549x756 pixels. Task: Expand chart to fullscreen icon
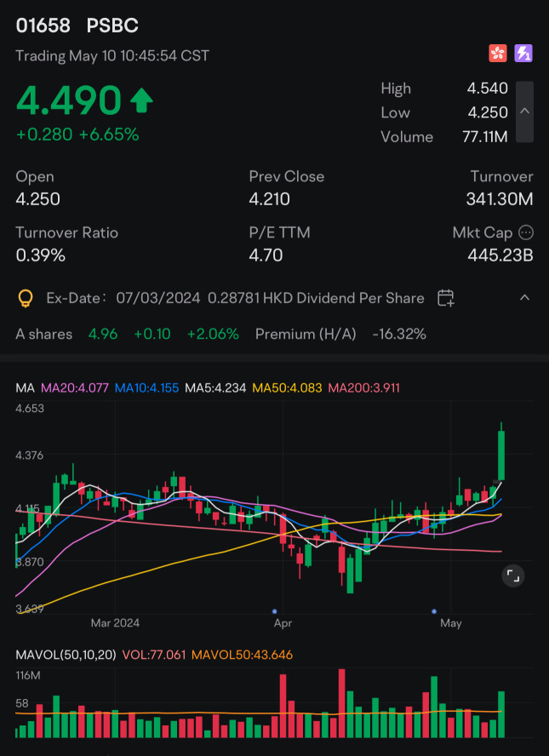pos(513,576)
